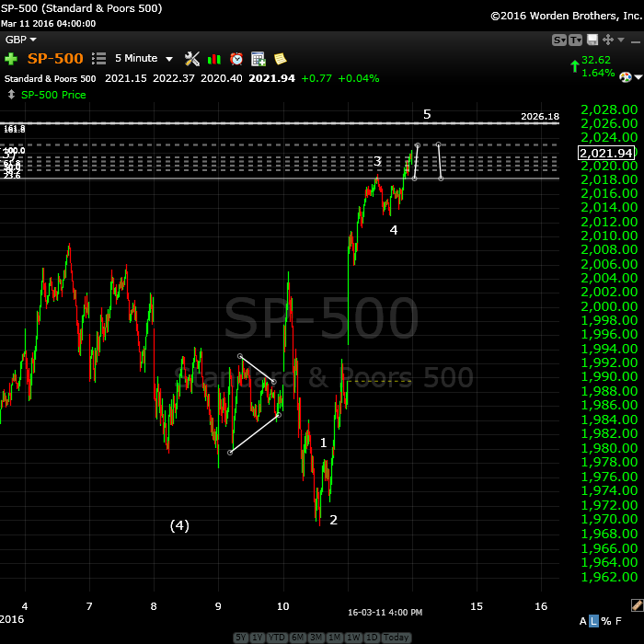Set chart range to 1W
The image size is (644, 644).
pos(353,637)
